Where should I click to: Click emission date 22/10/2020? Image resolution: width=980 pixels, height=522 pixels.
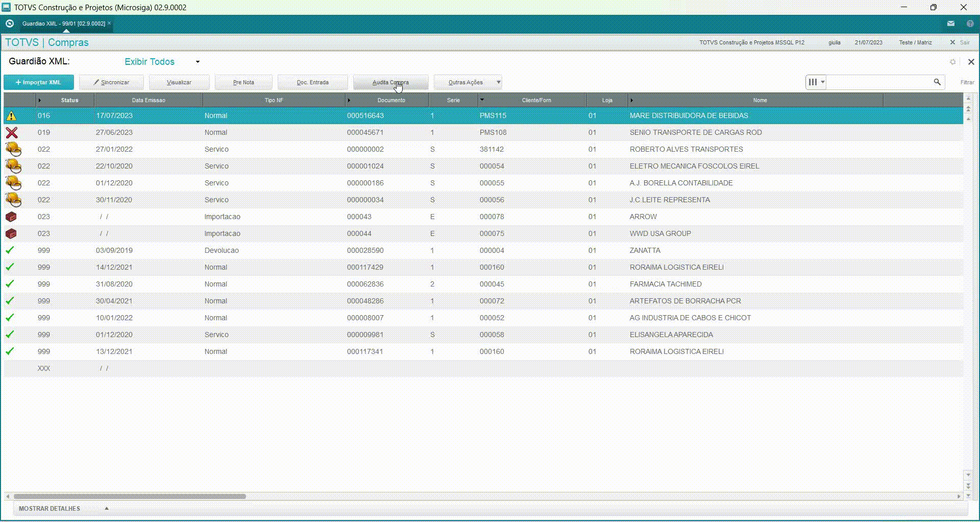114,167
